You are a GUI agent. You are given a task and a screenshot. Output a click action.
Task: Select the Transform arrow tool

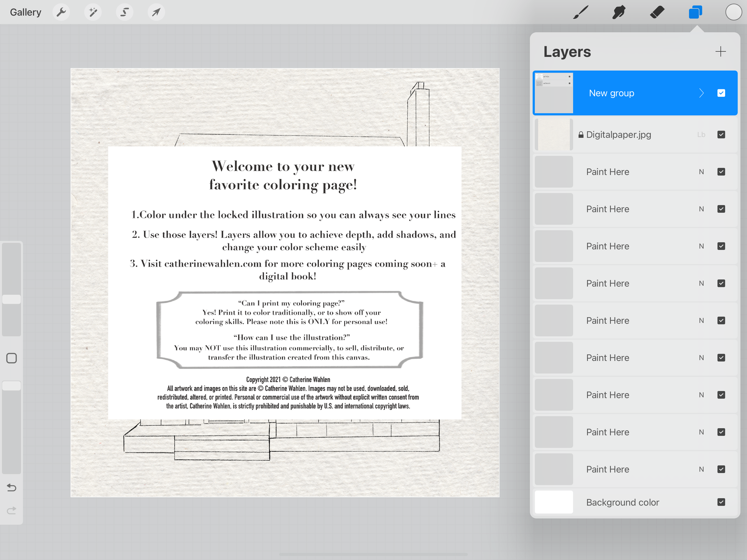(156, 12)
